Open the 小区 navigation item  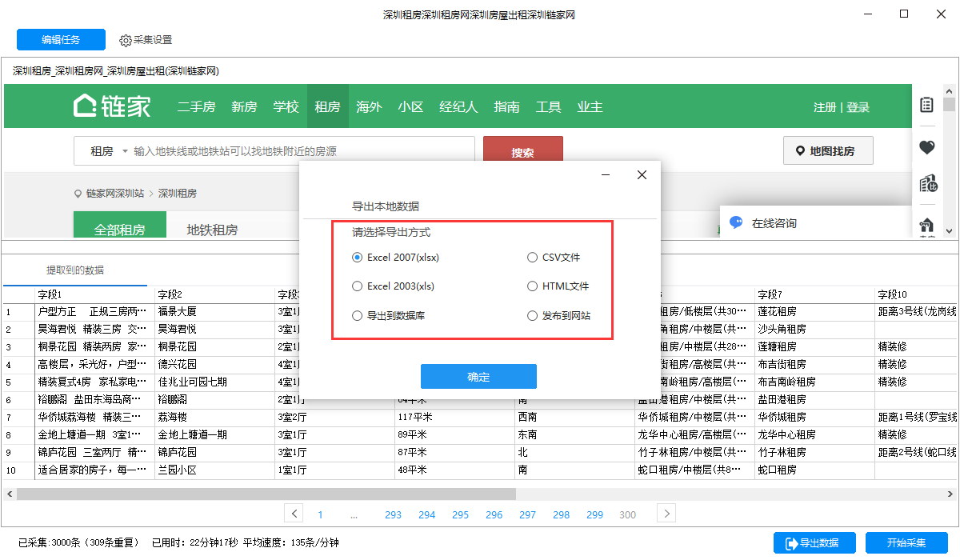coord(410,106)
